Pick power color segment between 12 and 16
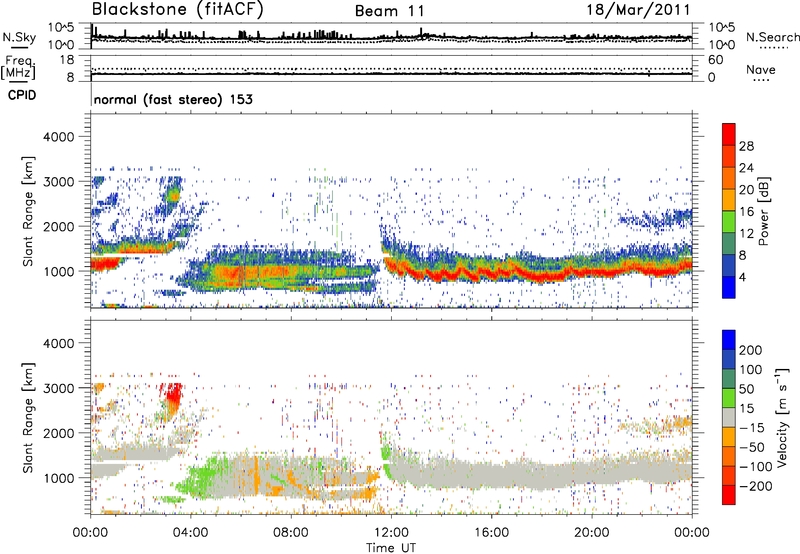 pos(729,222)
